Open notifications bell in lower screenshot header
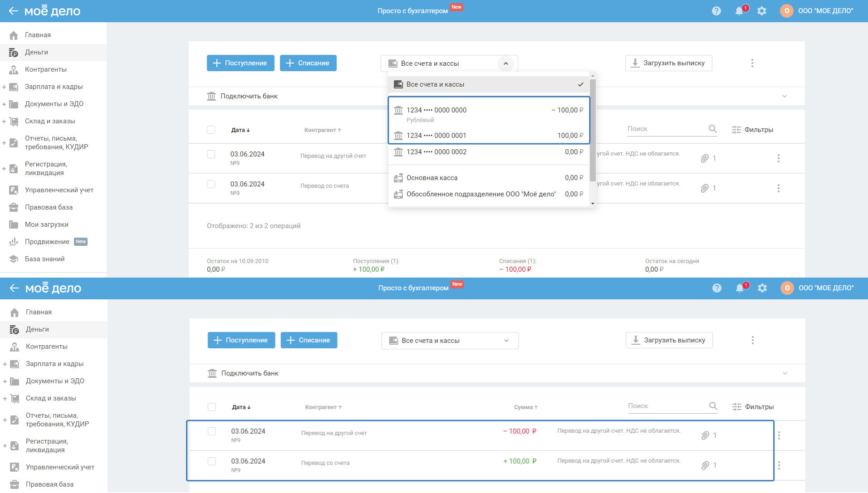Image resolution: width=868 pixels, height=493 pixels. (x=740, y=288)
